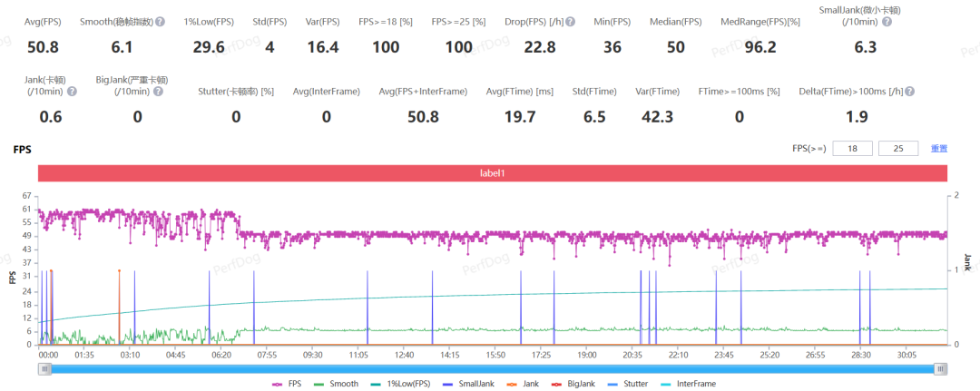The width and height of the screenshot is (980, 391).
Task: Click the Median(FPS) label
Action: 676,22
